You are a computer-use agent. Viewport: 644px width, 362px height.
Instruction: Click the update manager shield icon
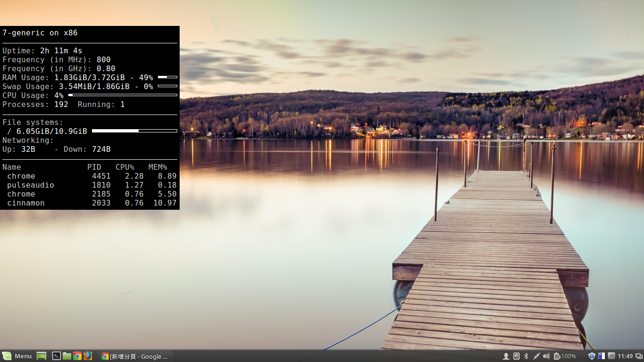[x=592, y=356]
